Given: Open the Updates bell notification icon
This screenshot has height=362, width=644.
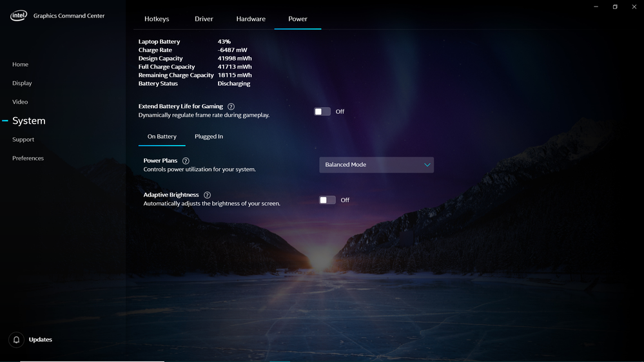Looking at the screenshot, I should 16,340.
